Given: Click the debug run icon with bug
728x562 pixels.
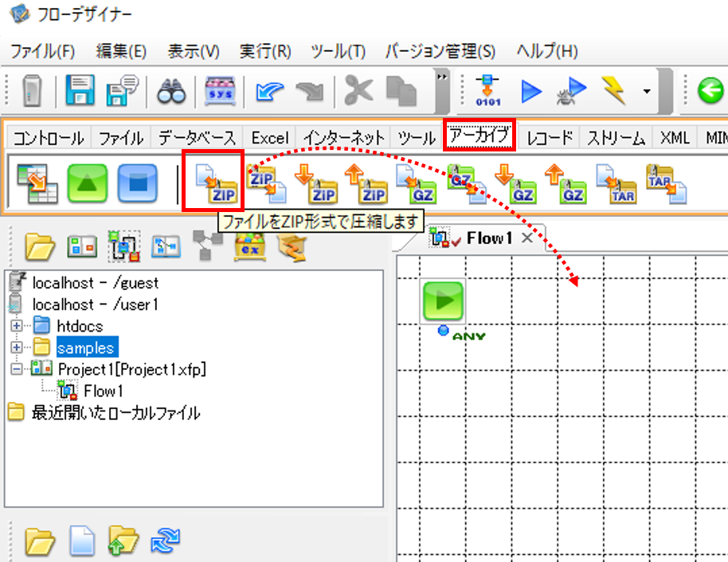Looking at the screenshot, I should pos(572,91).
